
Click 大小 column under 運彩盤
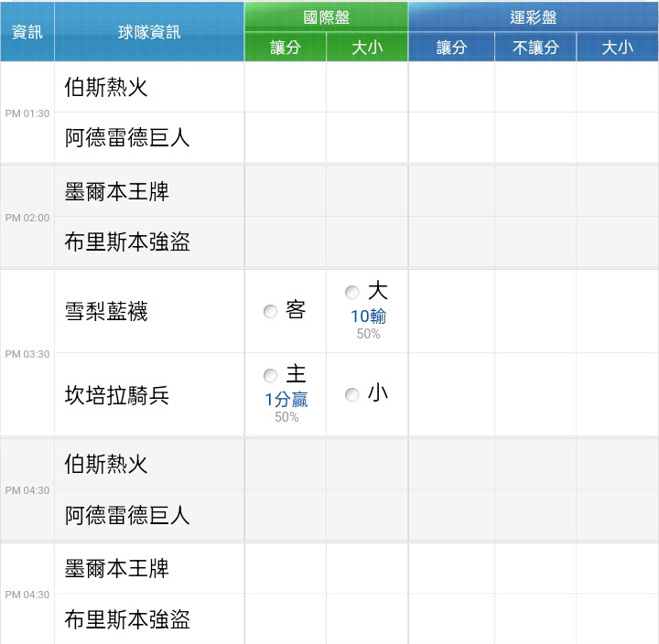tap(618, 47)
